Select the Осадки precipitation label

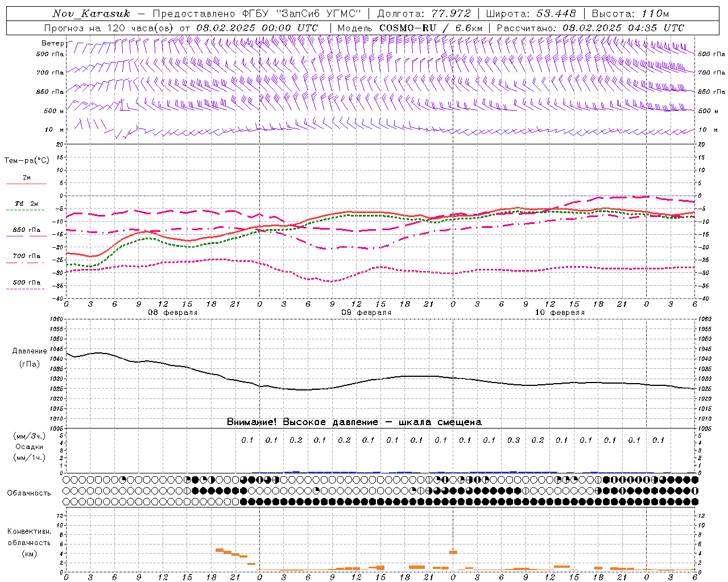(x=30, y=447)
